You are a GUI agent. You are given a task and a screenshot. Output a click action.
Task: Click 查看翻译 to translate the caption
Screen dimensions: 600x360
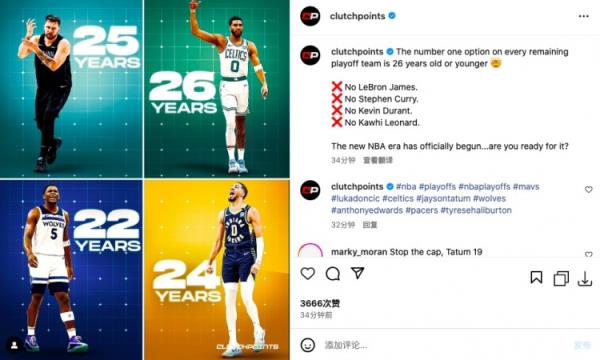pos(378,160)
